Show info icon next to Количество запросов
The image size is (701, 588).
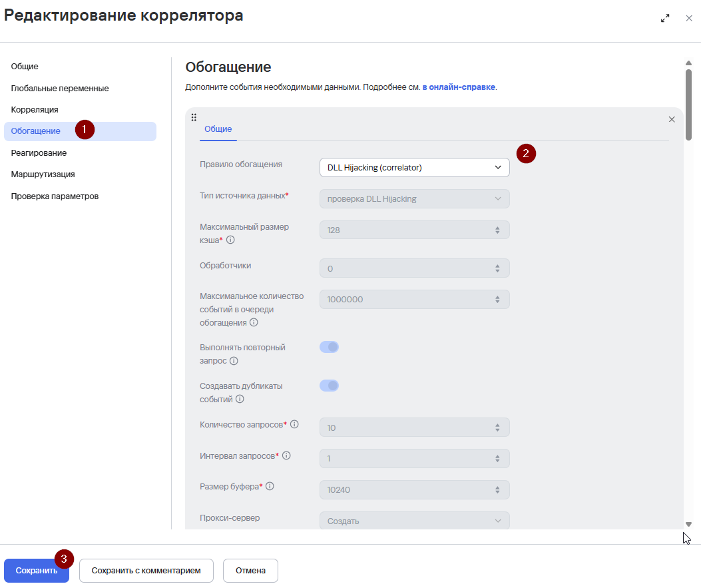(x=294, y=424)
